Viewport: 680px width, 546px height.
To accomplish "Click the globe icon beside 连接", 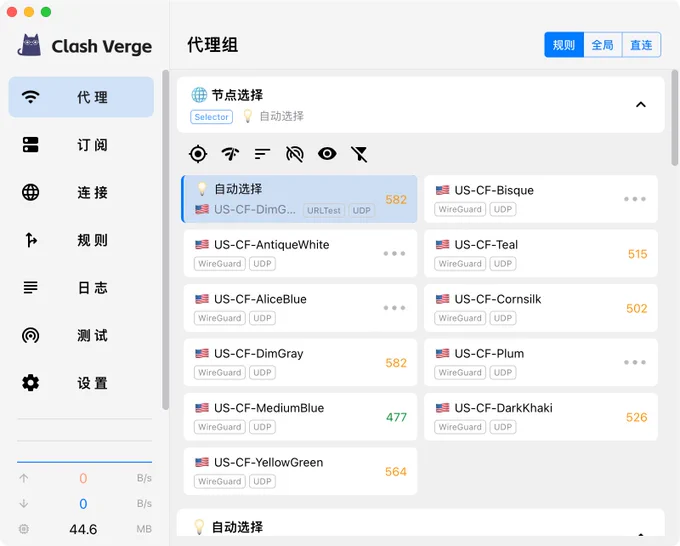I will (30, 192).
